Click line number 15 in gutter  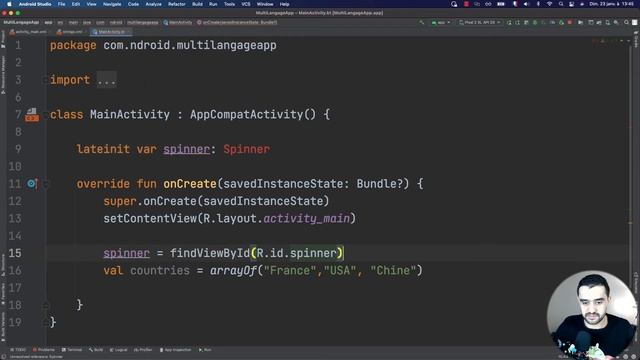point(15,253)
